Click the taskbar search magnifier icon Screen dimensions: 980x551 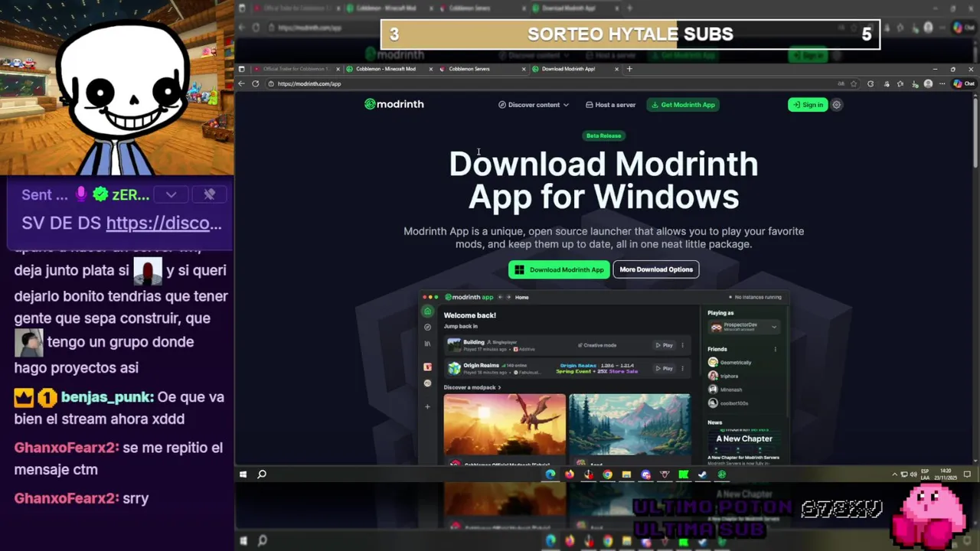(262, 474)
